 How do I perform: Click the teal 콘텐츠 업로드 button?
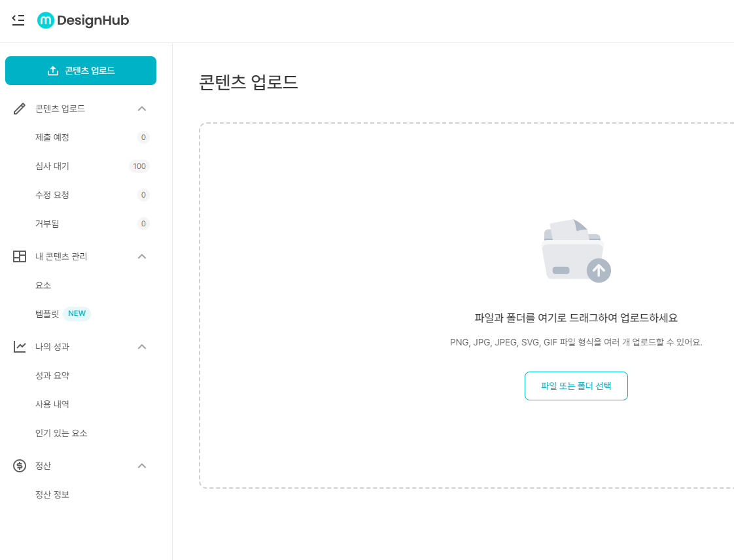(80, 70)
